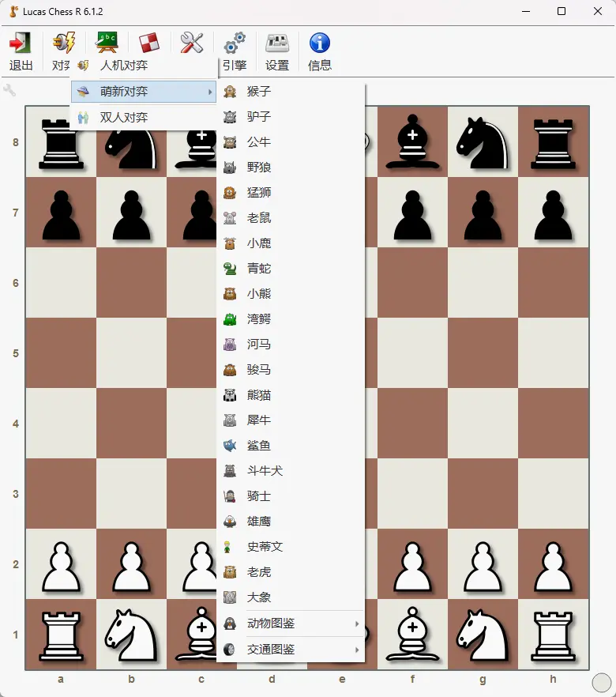The image size is (616, 697).
Task: Click the bull icon next to 公牛
Action: (x=230, y=141)
